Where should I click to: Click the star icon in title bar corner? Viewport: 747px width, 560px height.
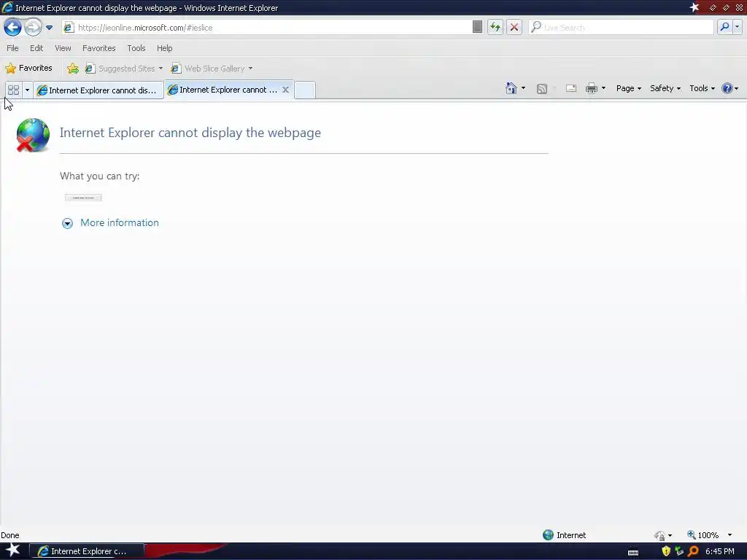694,7
